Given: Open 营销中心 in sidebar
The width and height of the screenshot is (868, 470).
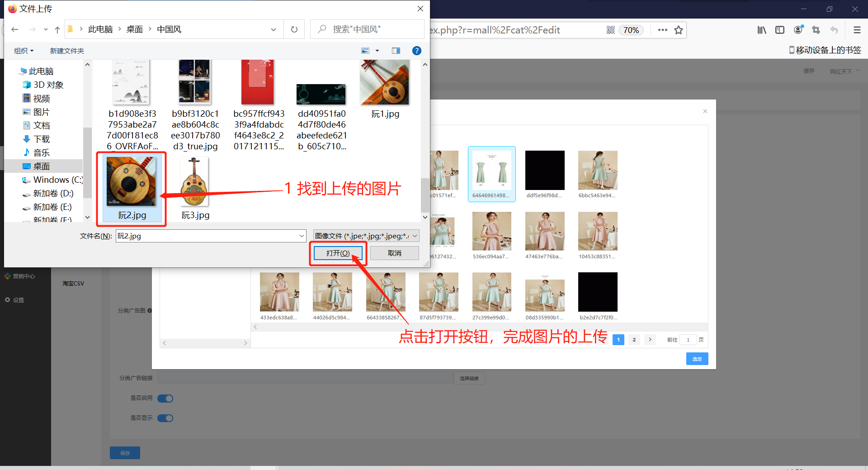Looking at the screenshot, I should tap(20, 276).
